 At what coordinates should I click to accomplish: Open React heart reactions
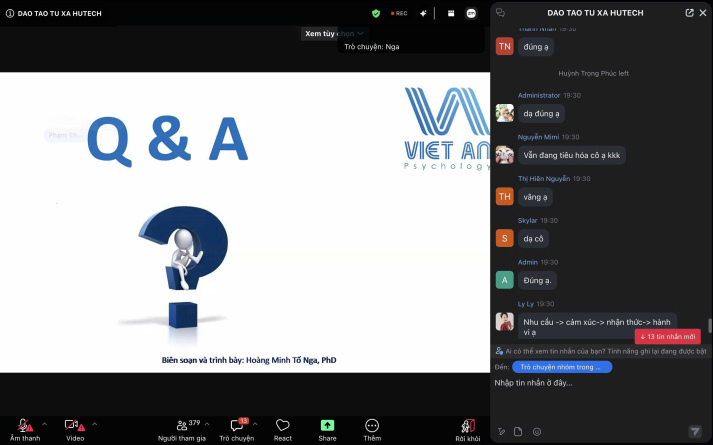(x=282, y=430)
